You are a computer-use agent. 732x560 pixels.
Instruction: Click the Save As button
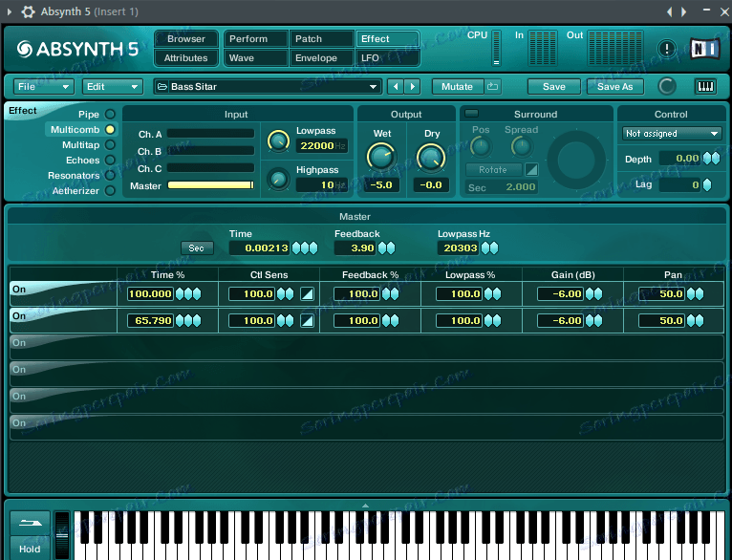(x=615, y=87)
